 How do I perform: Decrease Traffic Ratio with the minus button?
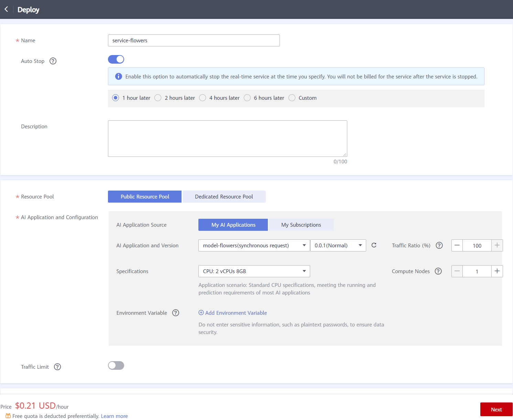point(457,245)
